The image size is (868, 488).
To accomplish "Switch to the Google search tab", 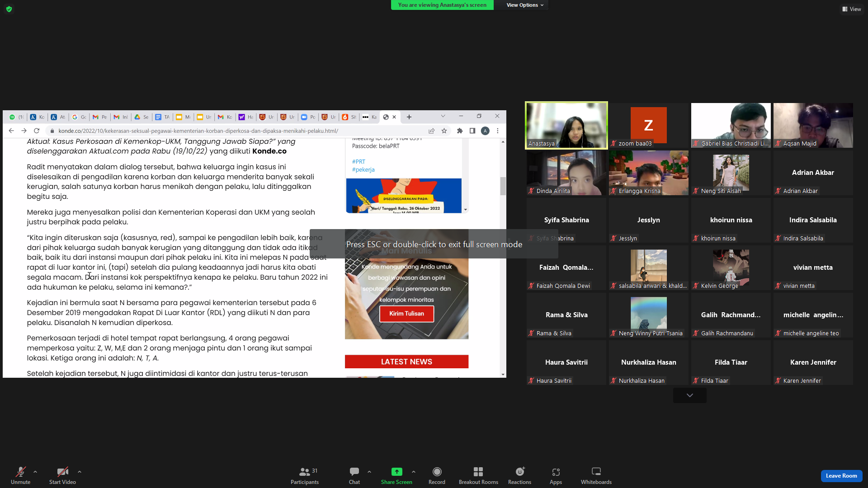I will (x=79, y=117).
